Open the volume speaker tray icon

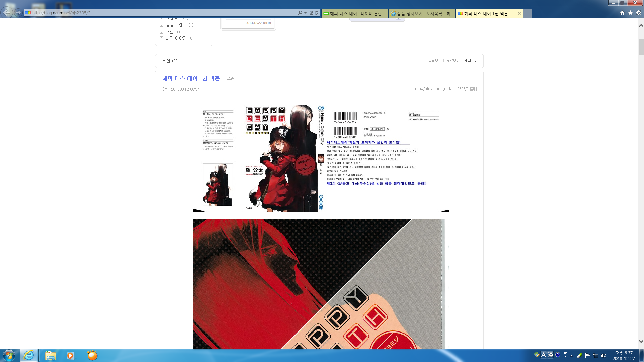point(604,356)
